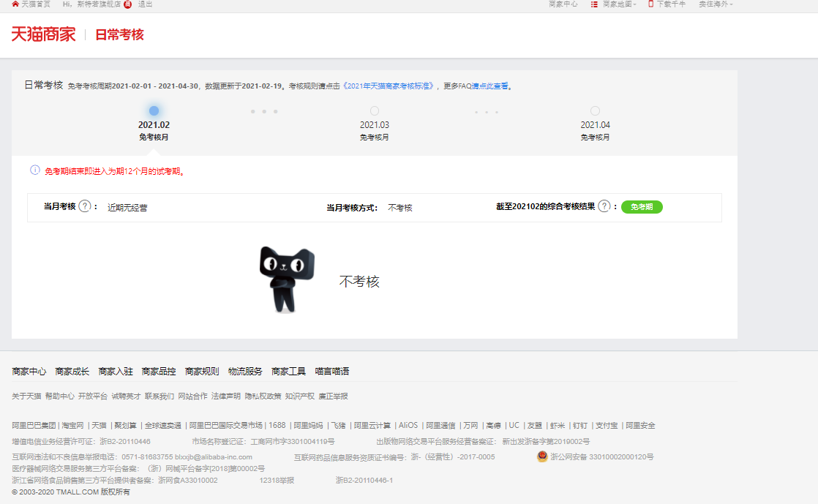The height and width of the screenshot is (504, 818).
Task: Expand the 卖往海外 dropdown
Action: 716,4
